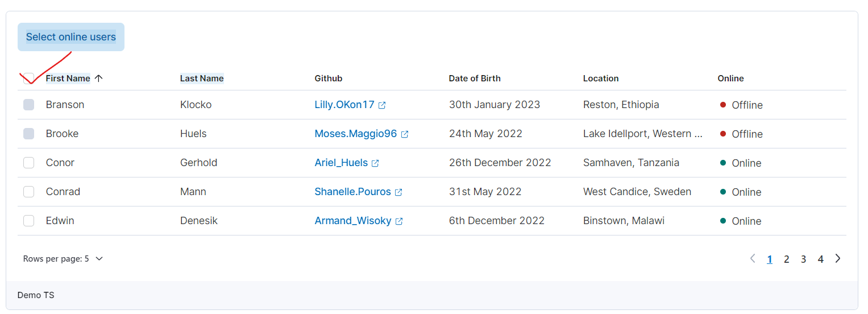The height and width of the screenshot is (314, 868).
Task: Tick the checkbox for Conrad Mann
Action: point(28,192)
